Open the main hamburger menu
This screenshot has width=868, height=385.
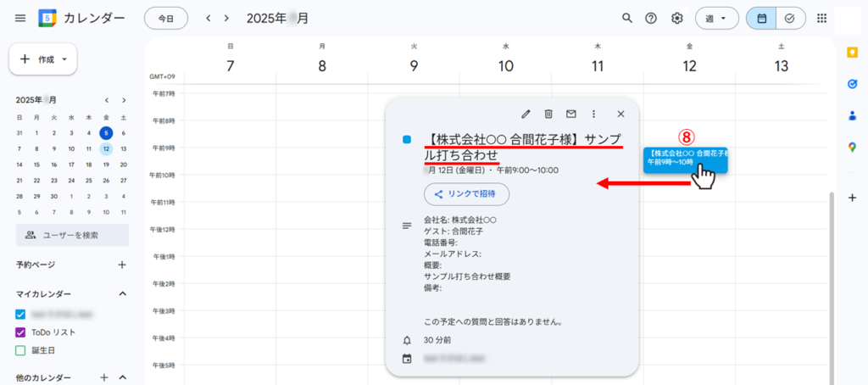click(x=20, y=18)
